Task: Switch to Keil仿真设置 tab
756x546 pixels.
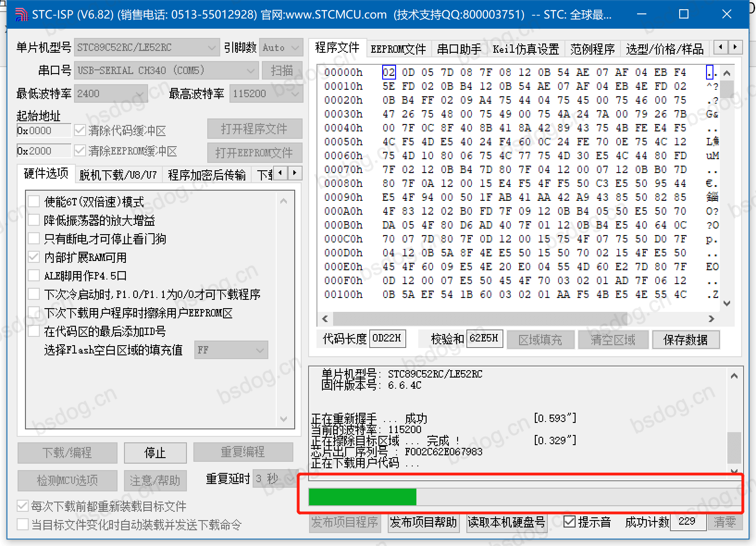Action: (526, 49)
